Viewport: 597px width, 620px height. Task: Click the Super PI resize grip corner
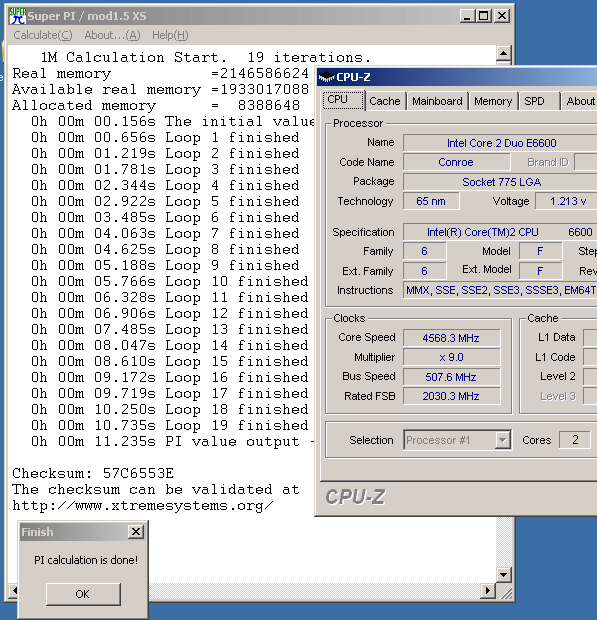tap(504, 592)
